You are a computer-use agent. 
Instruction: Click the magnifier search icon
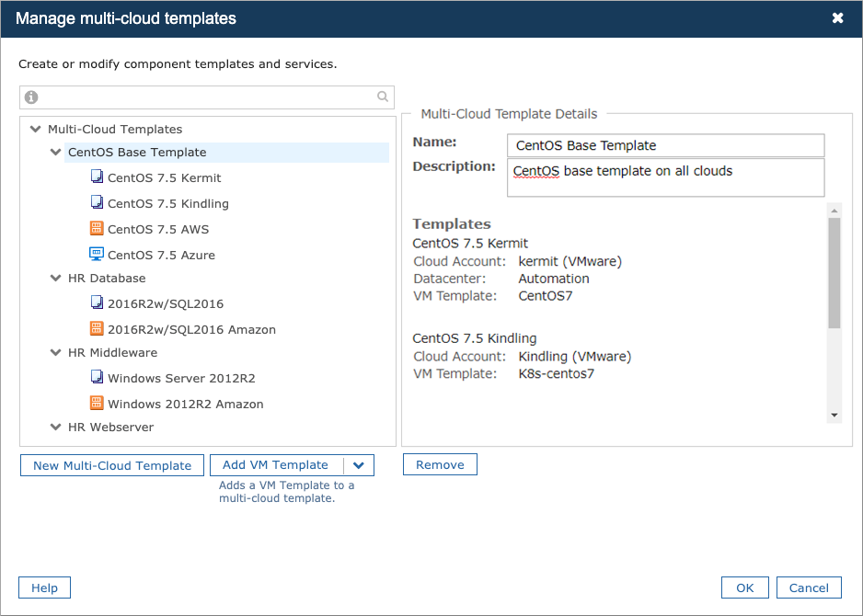click(383, 97)
